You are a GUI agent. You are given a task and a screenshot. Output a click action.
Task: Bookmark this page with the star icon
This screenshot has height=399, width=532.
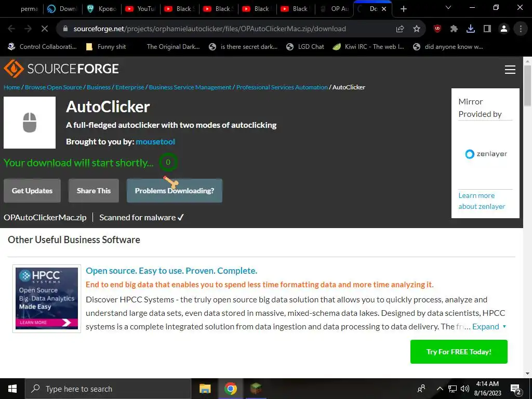(417, 29)
